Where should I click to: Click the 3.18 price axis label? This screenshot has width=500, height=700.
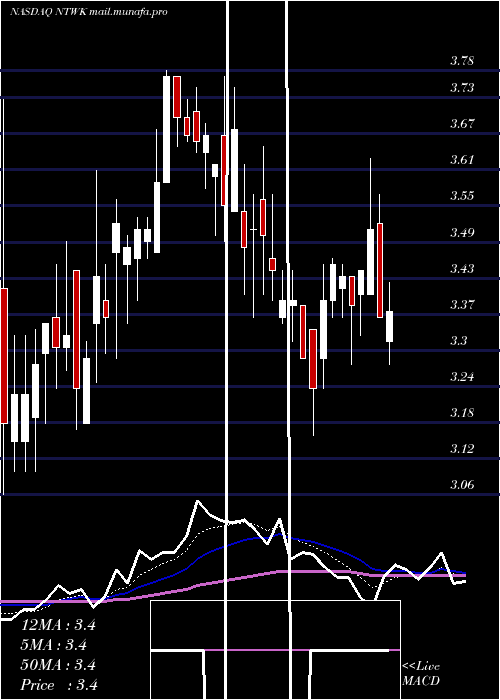462,412
